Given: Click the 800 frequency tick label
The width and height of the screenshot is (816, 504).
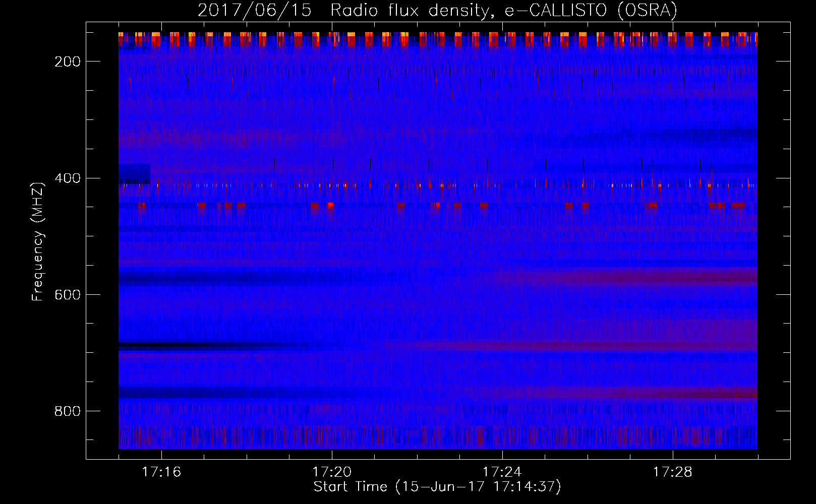Looking at the screenshot, I should click(67, 411).
